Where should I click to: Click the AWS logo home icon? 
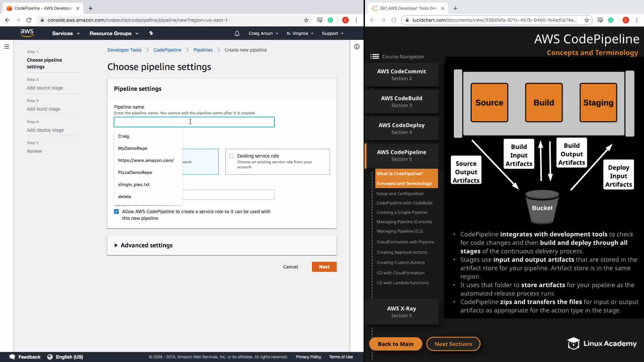tap(27, 33)
